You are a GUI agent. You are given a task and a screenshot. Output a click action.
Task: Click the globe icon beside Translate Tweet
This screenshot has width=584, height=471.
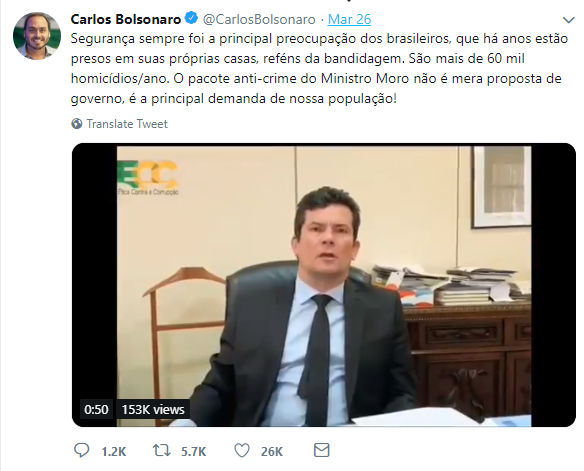[x=77, y=124]
